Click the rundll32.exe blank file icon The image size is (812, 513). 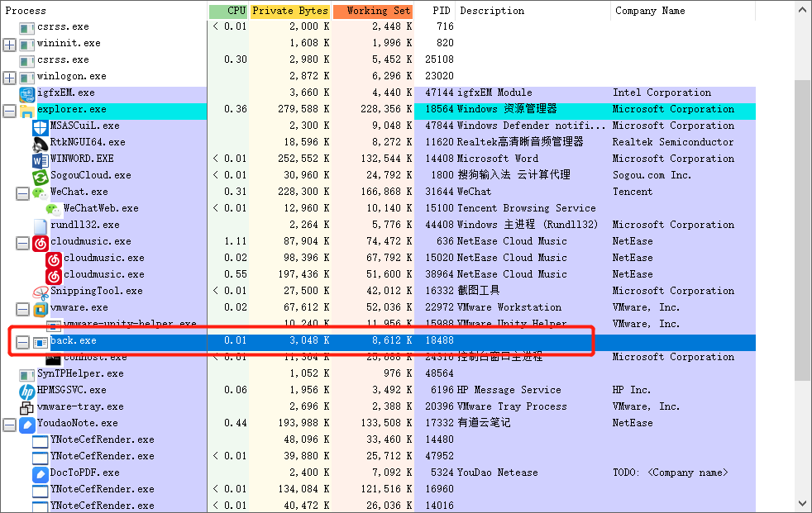[41, 226]
